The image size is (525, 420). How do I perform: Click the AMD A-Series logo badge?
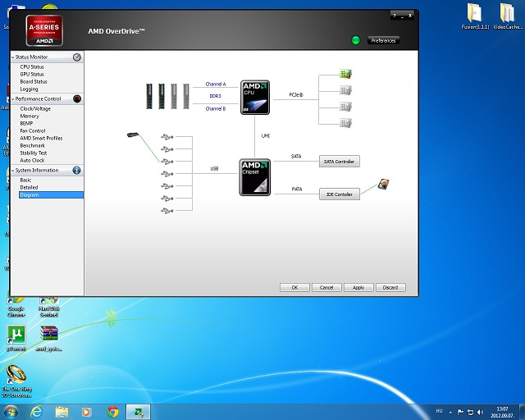(44, 30)
